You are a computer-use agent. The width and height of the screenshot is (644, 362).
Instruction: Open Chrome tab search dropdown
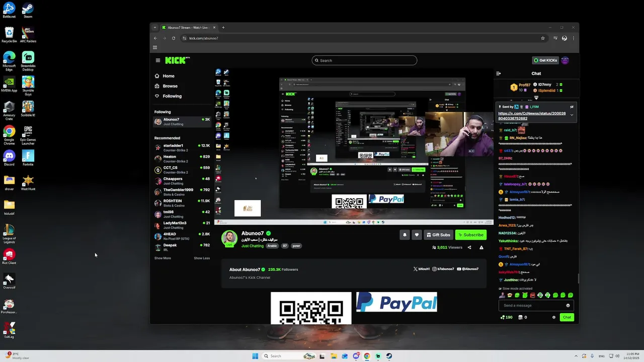click(x=155, y=28)
